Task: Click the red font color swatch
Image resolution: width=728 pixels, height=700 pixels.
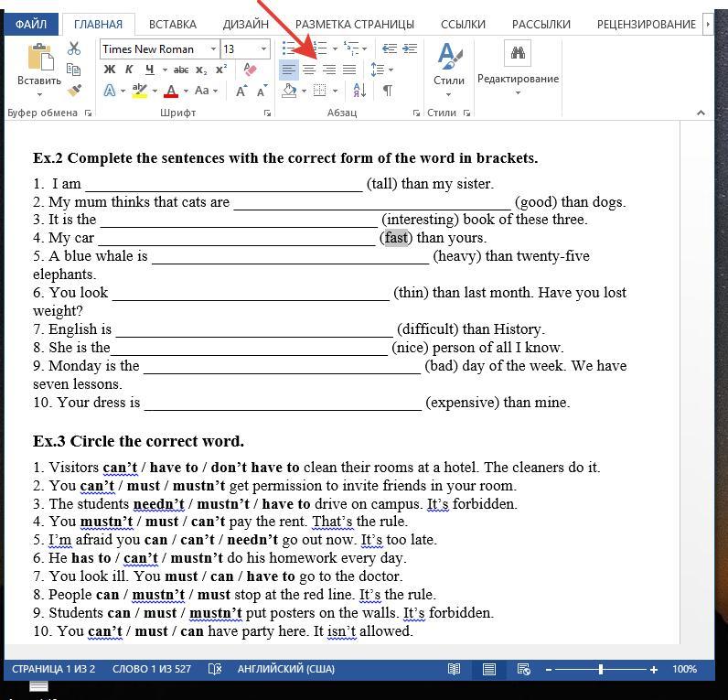Action: [170, 91]
